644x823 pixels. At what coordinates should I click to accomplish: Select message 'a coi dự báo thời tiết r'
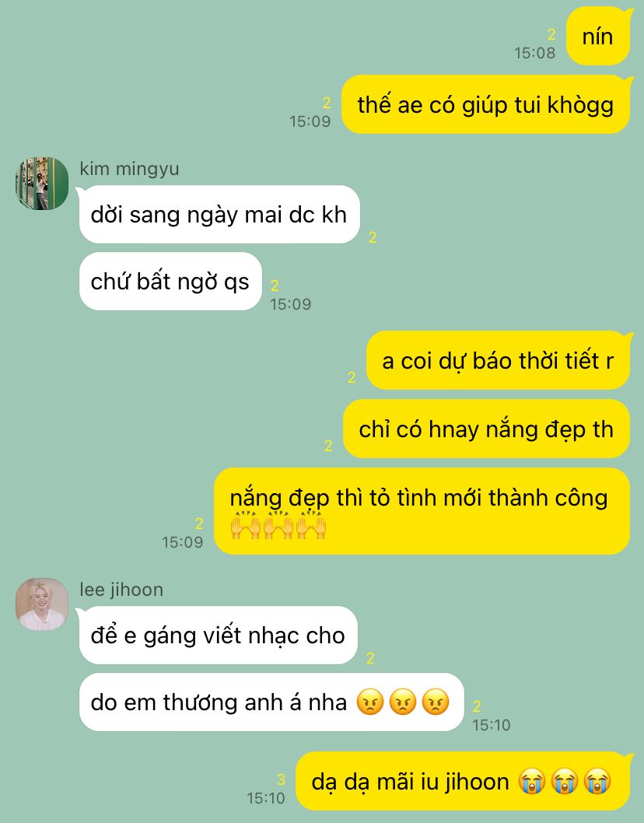tap(498, 360)
